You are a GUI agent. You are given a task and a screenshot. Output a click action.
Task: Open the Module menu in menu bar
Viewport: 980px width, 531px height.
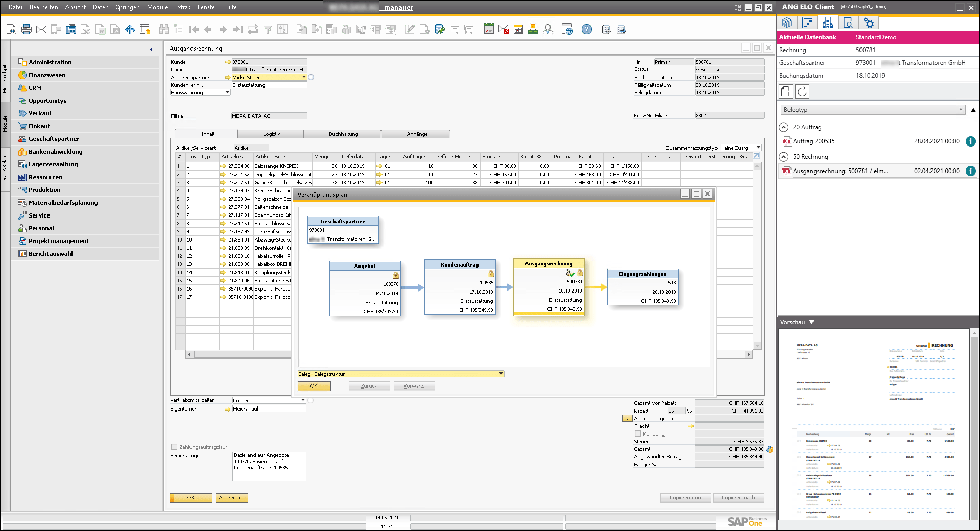pos(157,7)
